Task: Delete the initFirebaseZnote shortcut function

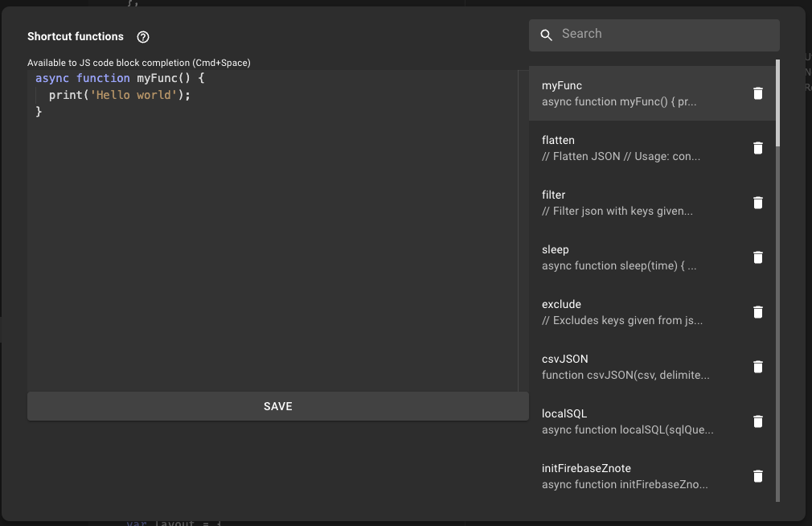Action: click(757, 476)
